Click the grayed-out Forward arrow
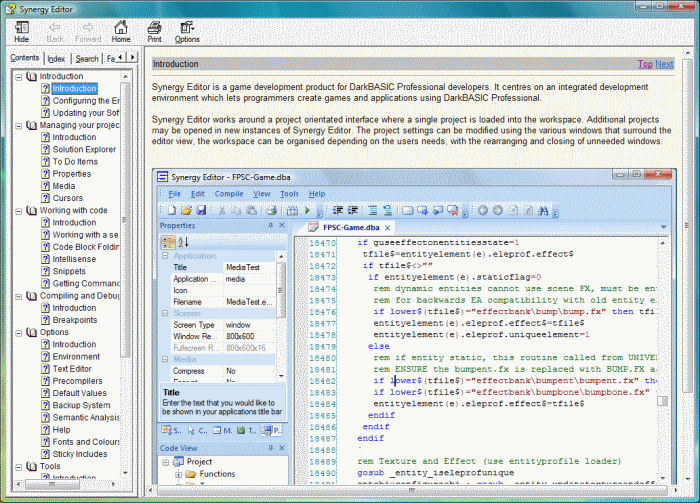Screen dimensions: 700x503 tap(88, 32)
